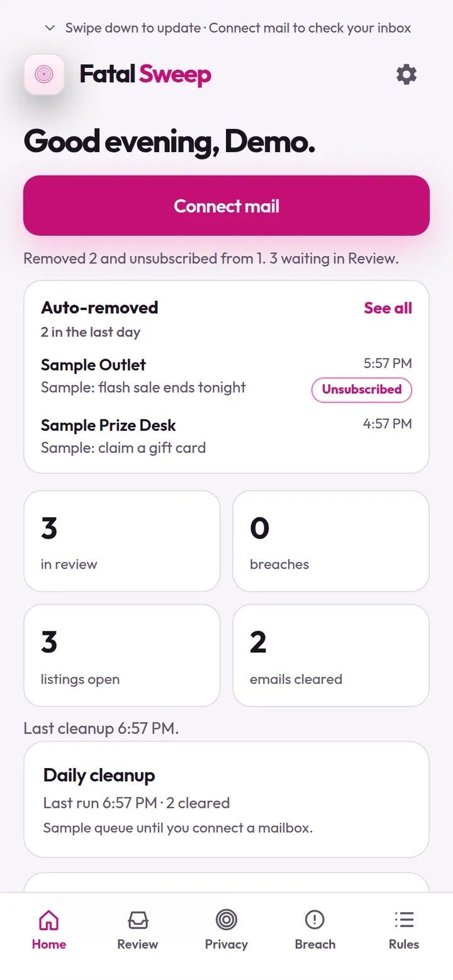This screenshot has width=453, height=980.
Task: Tap the Fatal Sweep logo icon
Action: [44, 75]
